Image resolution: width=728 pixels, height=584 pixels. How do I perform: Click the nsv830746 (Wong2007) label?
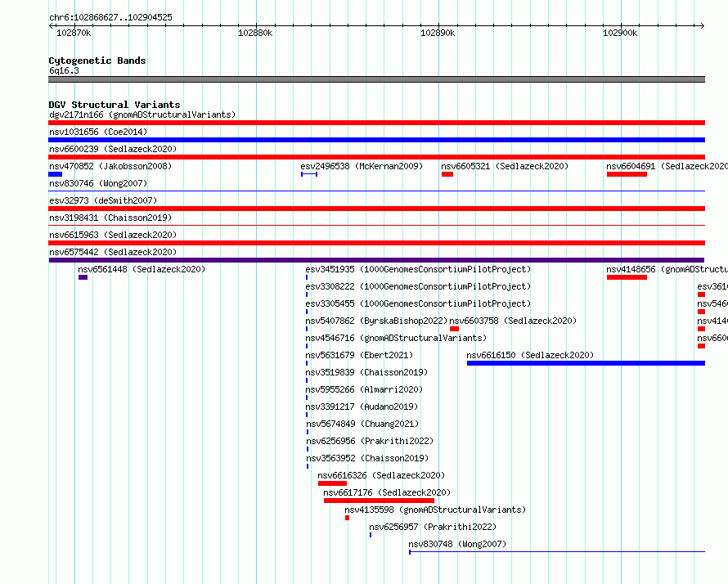(98, 183)
